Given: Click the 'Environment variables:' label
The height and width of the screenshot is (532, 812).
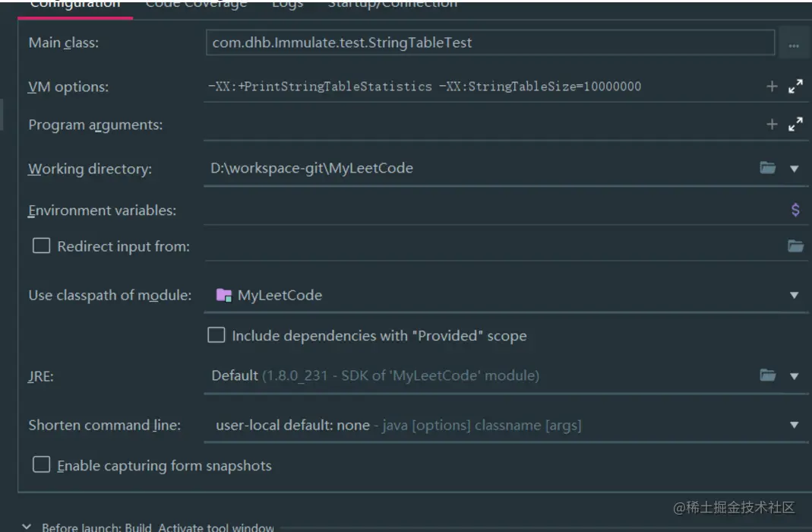Looking at the screenshot, I should 102,211.
